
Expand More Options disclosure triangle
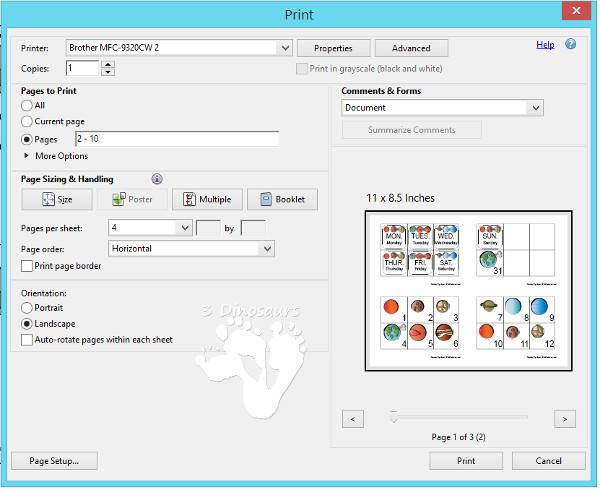(x=27, y=156)
